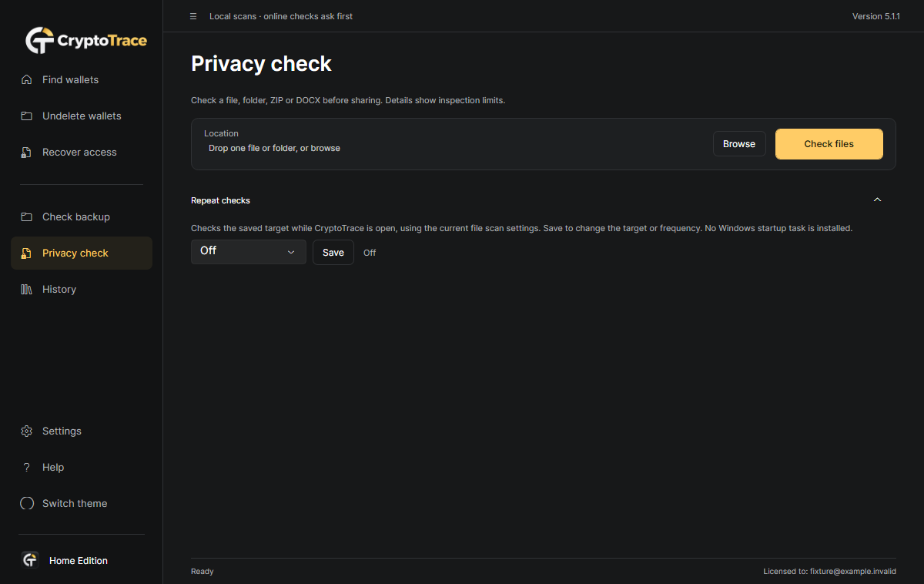Navigate to Check backup

pos(82,217)
